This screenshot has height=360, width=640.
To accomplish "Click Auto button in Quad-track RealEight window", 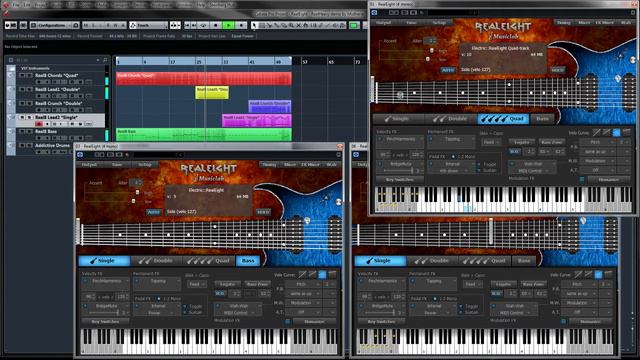I will pyautogui.click(x=448, y=70).
